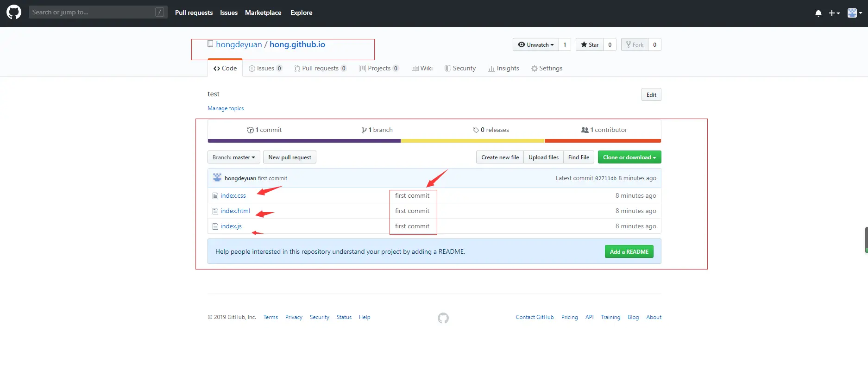The width and height of the screenshot is (868, 370).
Task: Click Upload files button
Action: pyautogui.click(x=544, y=157)
